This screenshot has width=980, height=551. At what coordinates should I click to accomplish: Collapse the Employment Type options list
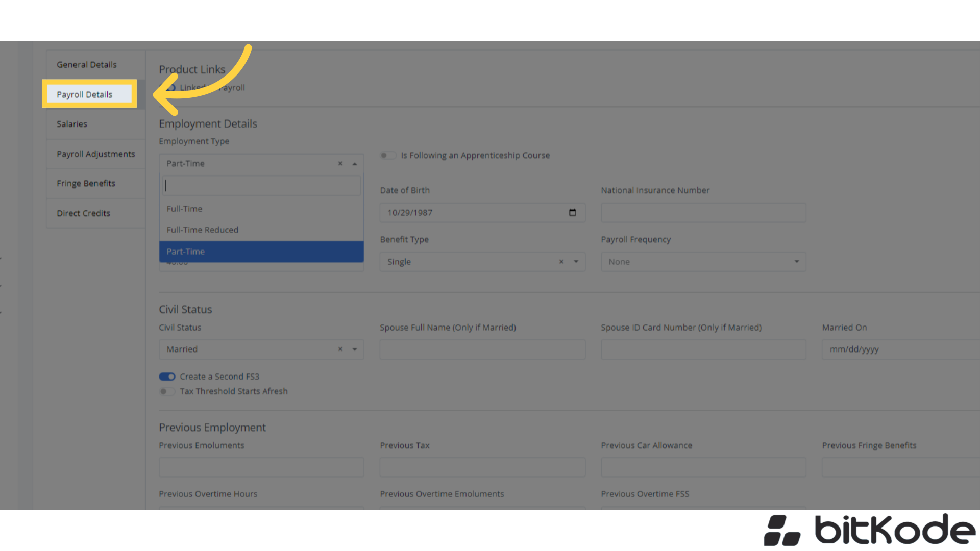click(x=355, y=163)
